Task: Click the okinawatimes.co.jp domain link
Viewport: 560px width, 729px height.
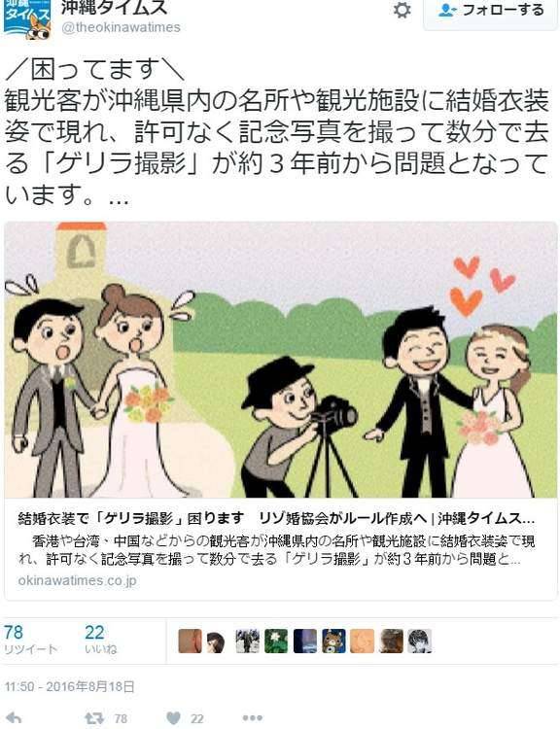Action: pos(77,580)
